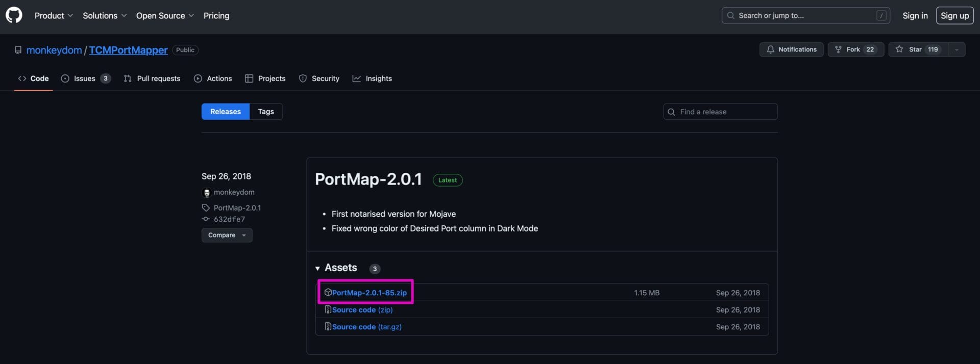Click the Sign up button

pos(954,16)
